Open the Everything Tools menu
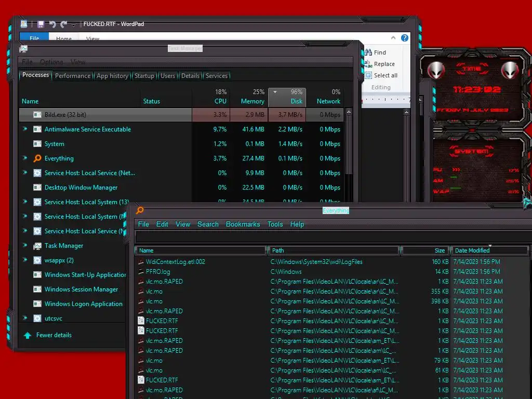This screenshot has width=532, height=399. pos(275,224)
